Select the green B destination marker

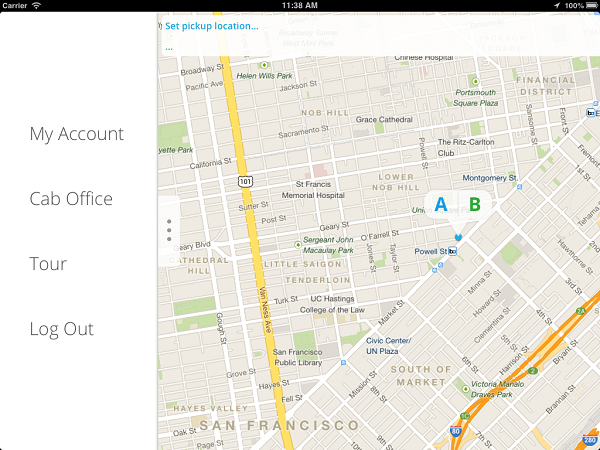point(474,204)
